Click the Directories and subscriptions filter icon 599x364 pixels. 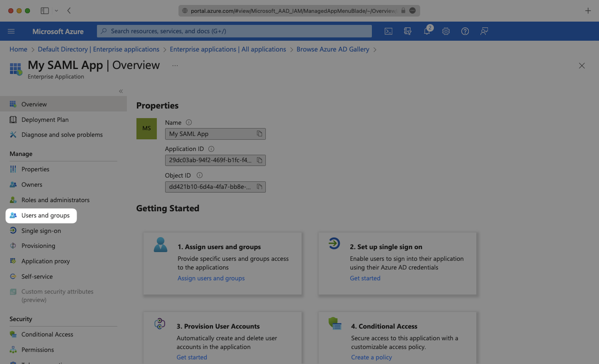[407, 31]
